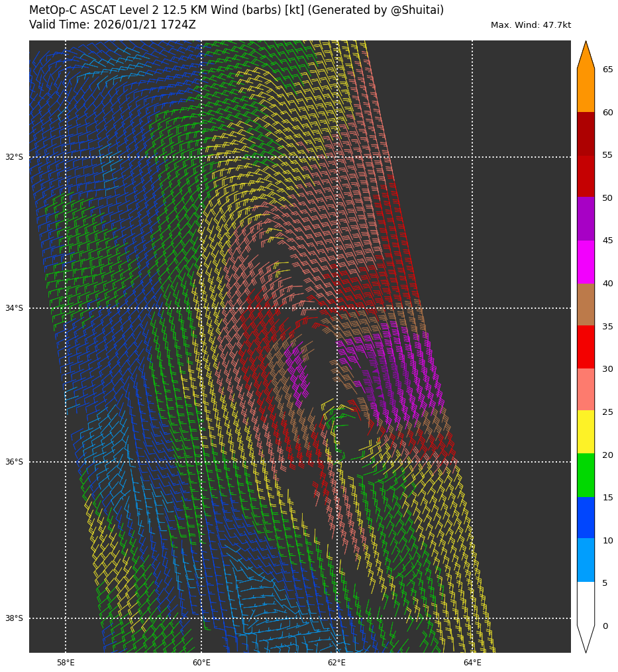
Task: Pick the brown 35–40 kt colorbar segment
Action: (586, 304)
